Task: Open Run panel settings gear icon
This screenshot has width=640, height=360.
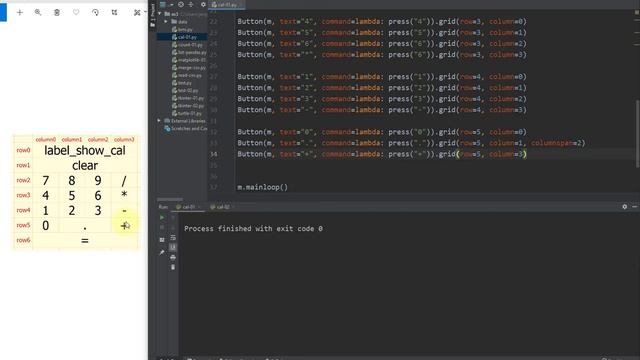Action: pos(624,207)
